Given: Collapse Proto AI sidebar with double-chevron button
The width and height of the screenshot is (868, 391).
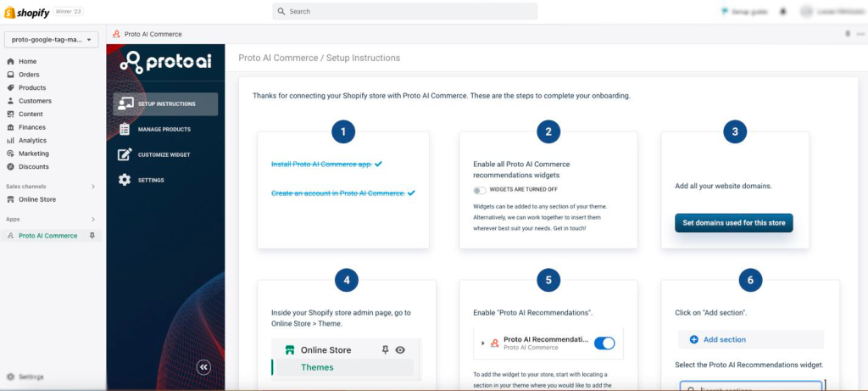Looking at the screenshot, I should tap(203, 367).
